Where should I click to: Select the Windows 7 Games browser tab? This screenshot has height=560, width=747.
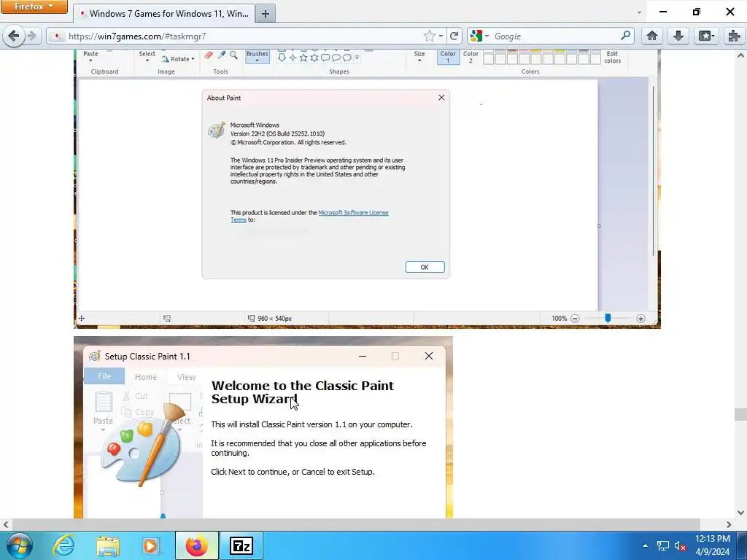coord(164,14)
